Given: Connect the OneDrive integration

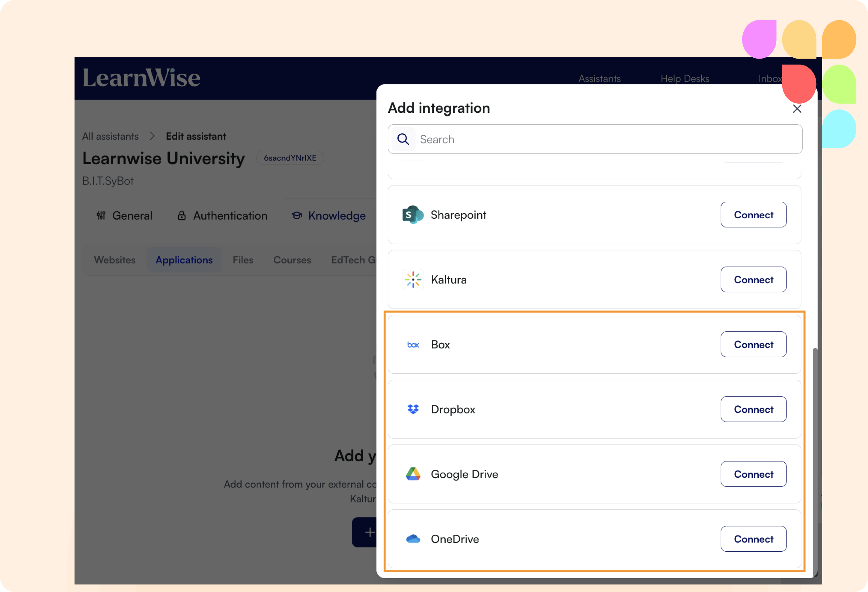Looking at the screenshot, I should pyautogui.click(x=753, y=539).
